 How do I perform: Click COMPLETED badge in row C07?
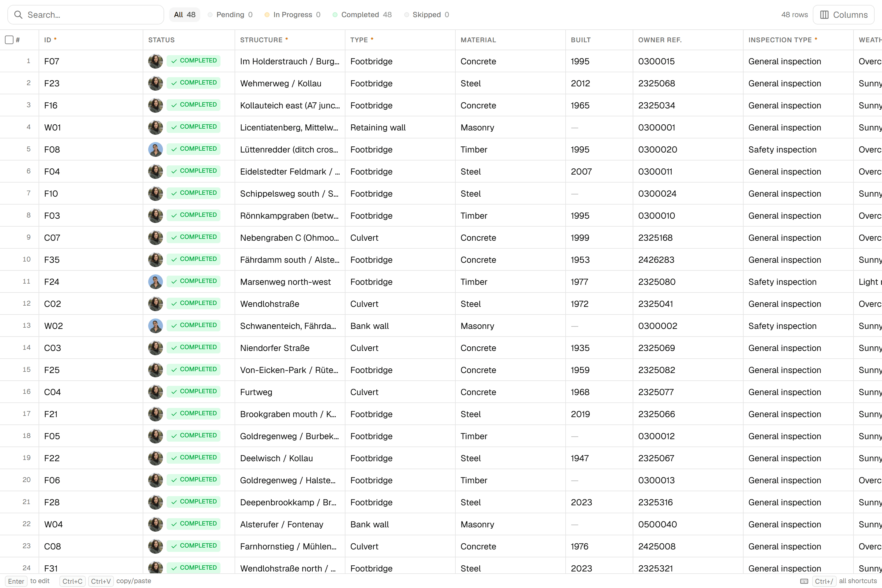click(x=194, y=237)
